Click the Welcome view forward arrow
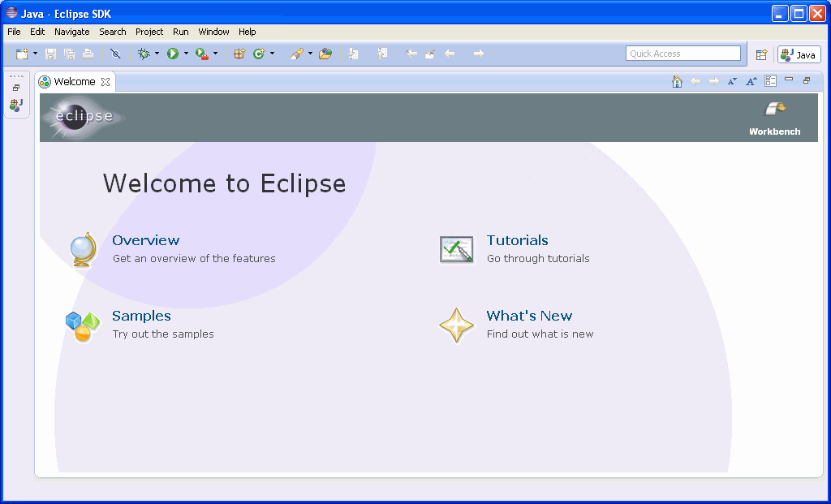 714,81
